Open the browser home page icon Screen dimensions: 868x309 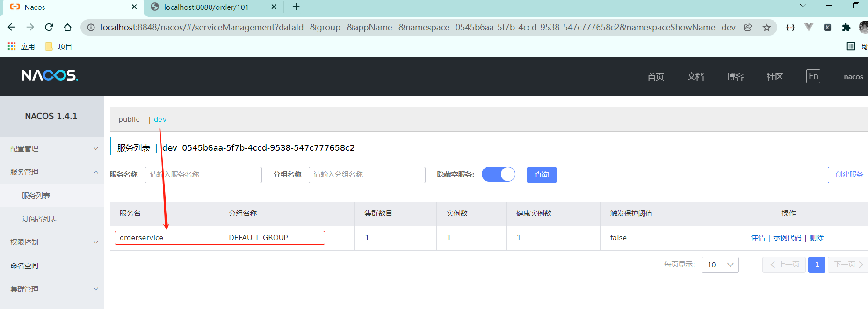68,27
